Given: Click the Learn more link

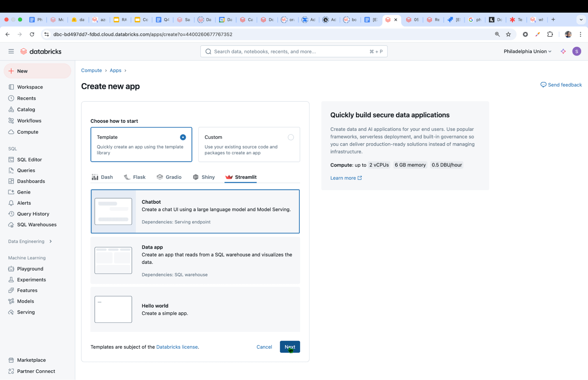Looking at the screenshot, I should 346,177.
